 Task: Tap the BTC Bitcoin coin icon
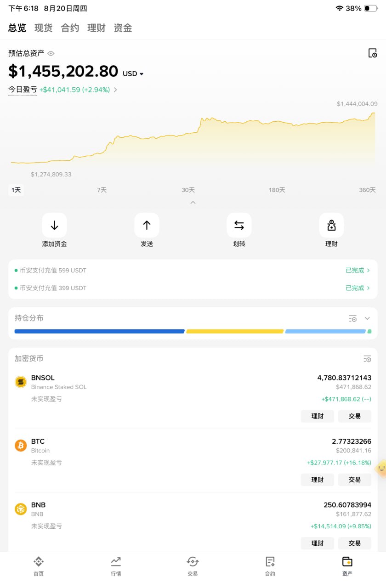click(x=21, y=445)
